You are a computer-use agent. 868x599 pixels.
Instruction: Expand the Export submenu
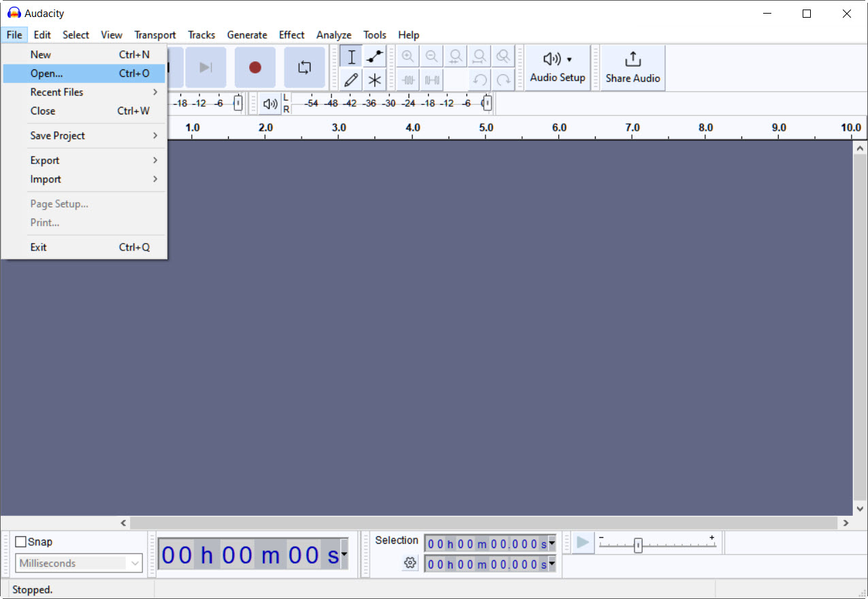coord(84,160)
